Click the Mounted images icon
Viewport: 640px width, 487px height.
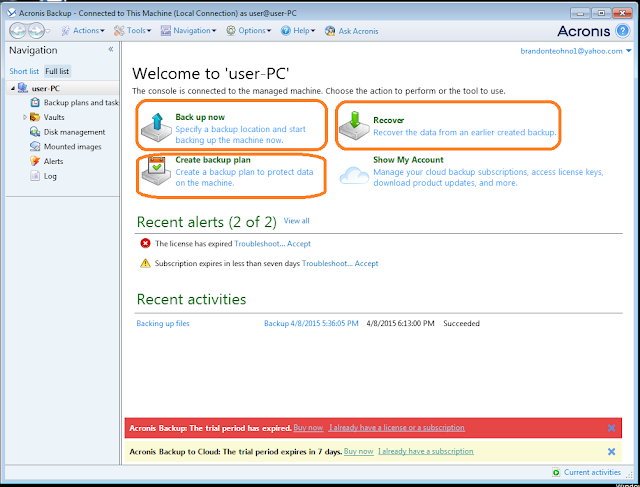35,146
